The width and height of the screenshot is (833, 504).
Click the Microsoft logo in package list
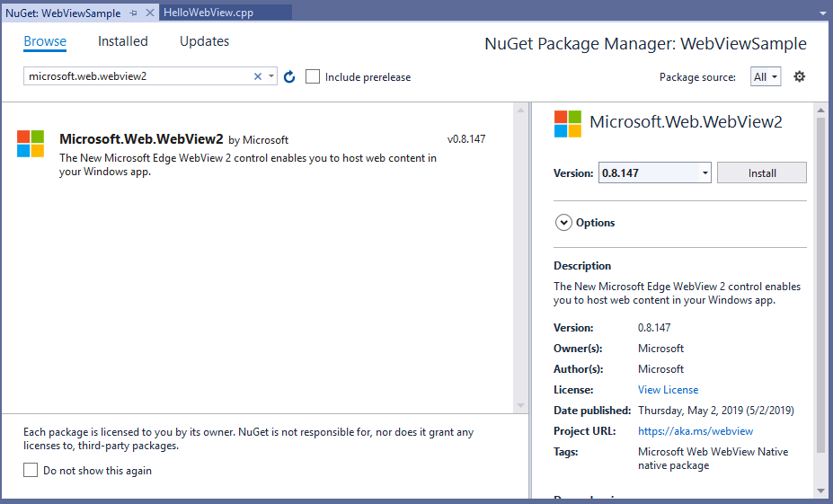(x=31, y=144)
